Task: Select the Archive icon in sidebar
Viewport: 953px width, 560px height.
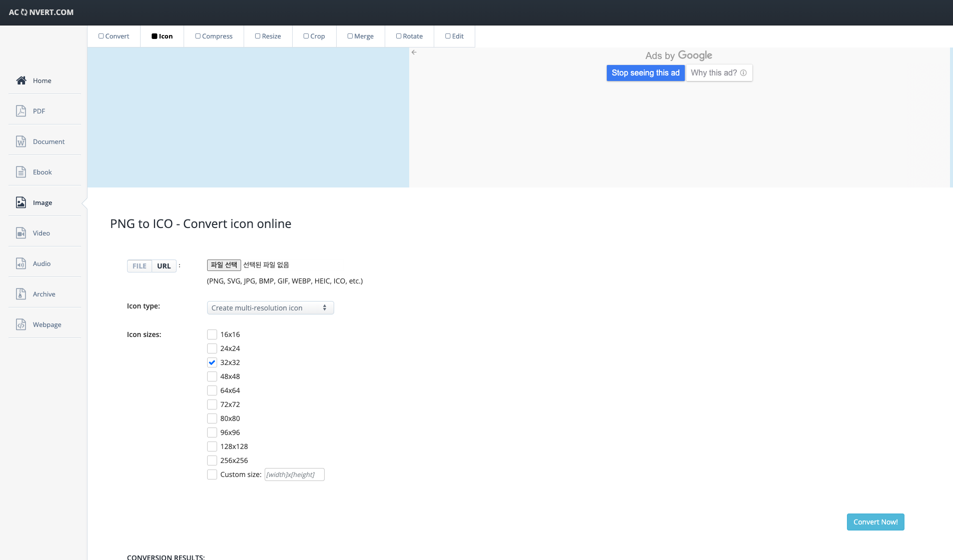Action: (21, 294)
